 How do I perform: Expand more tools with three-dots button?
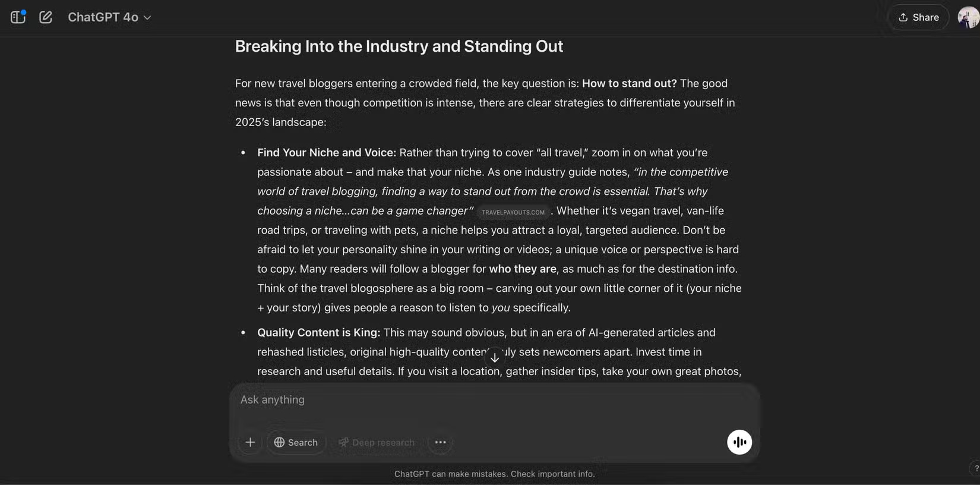click(440, 442)
